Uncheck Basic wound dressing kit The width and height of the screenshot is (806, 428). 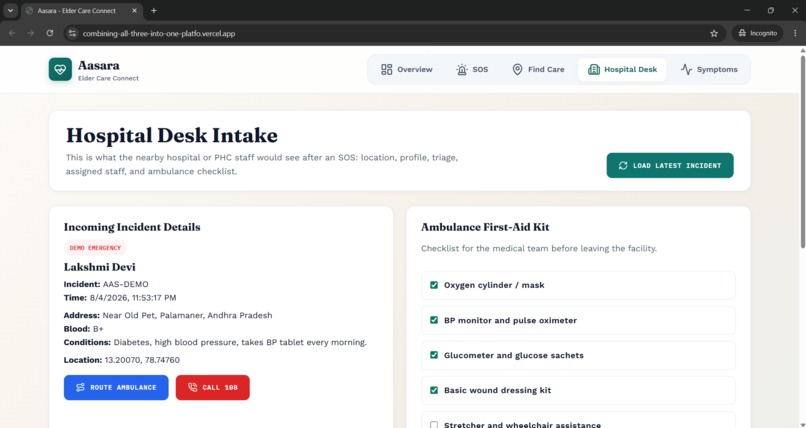[434, 390]
